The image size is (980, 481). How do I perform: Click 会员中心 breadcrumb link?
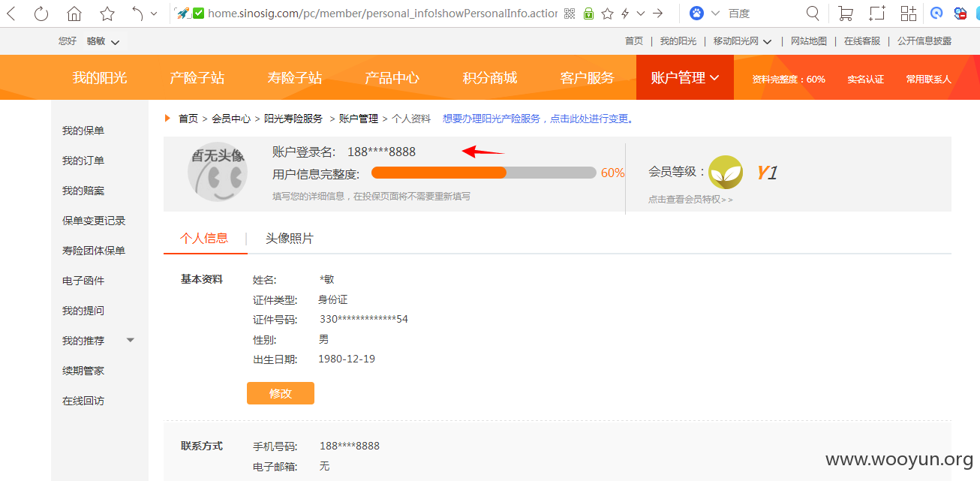tap(231, 119)
